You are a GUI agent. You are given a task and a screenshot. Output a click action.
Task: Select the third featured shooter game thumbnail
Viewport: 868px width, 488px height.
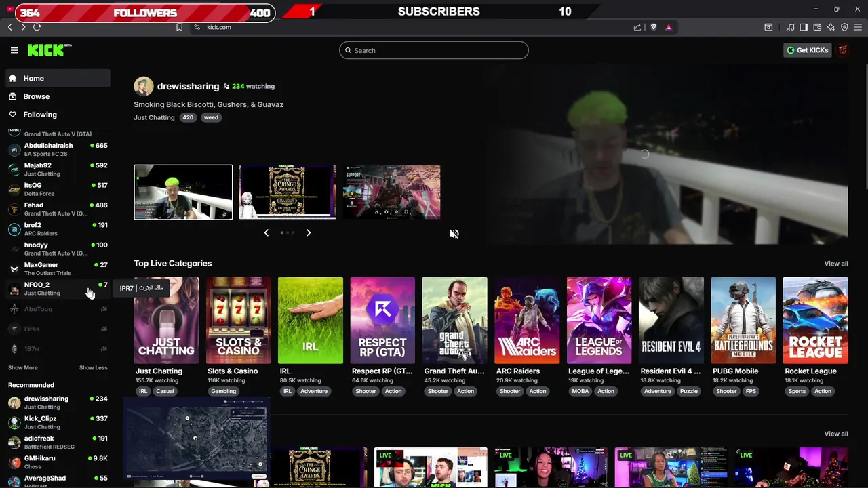(392, 192)
